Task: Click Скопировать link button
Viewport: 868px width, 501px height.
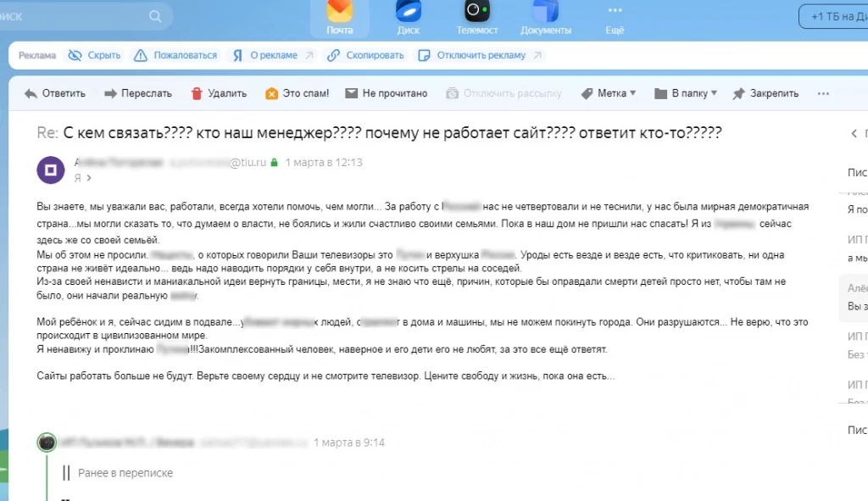Action: click(365, 55)
